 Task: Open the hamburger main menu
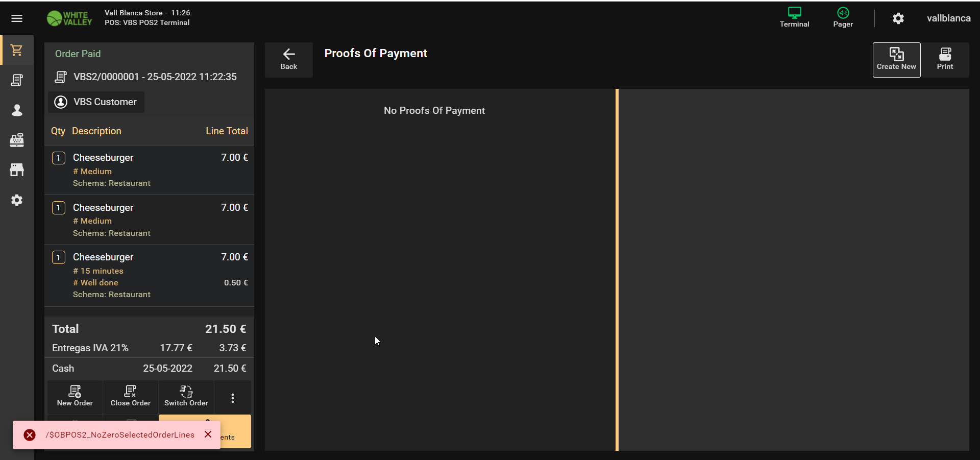click(x=17, y=18)
